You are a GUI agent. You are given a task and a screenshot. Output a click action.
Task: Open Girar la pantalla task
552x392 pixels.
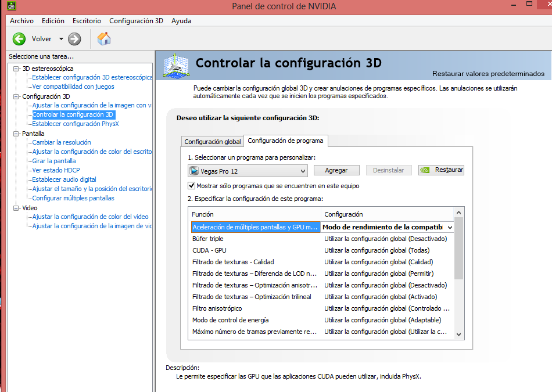tap(54, 161)
